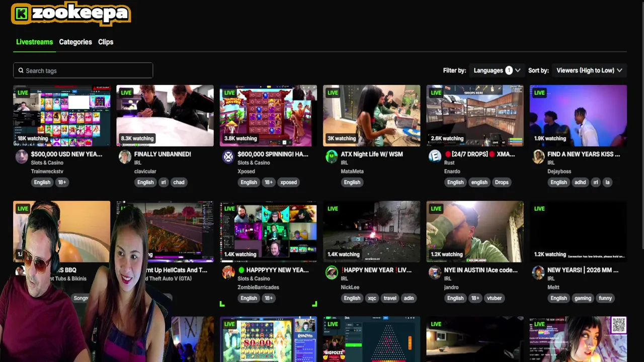Screen dimensions: 644x362
Task: Select the travel tag under NickLee
Action: coord(390,298)
